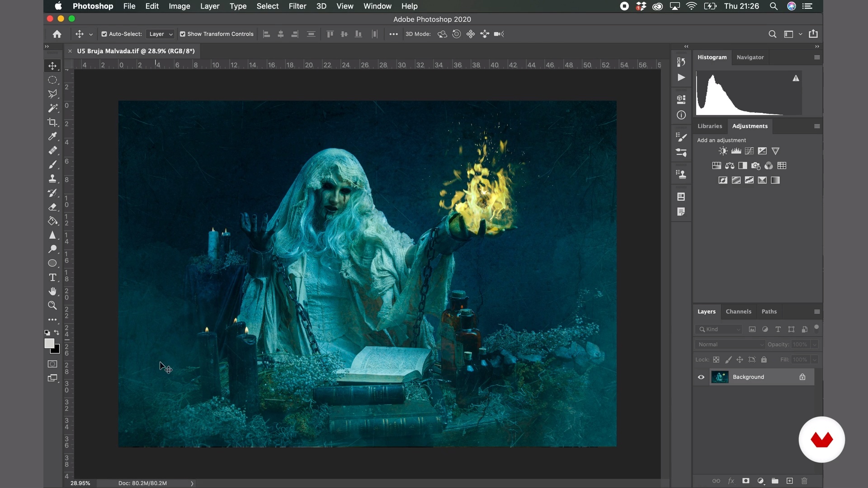Click the foreground color swatch
Viewport: 868px width, 488px height.
point(49,343)
